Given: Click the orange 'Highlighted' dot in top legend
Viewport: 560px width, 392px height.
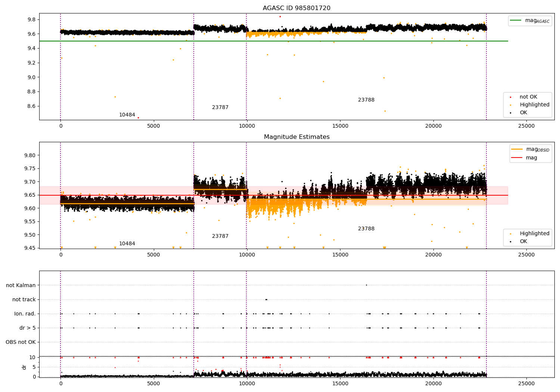Looking at the screenshot, I should 511,105.
